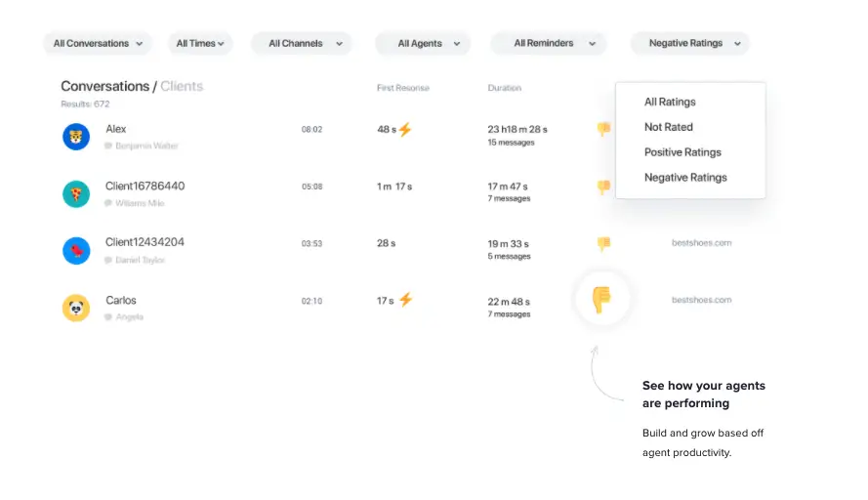Expand the All Agents filter
This screenshot has width=868, height=500.
[x=423, y=44]
